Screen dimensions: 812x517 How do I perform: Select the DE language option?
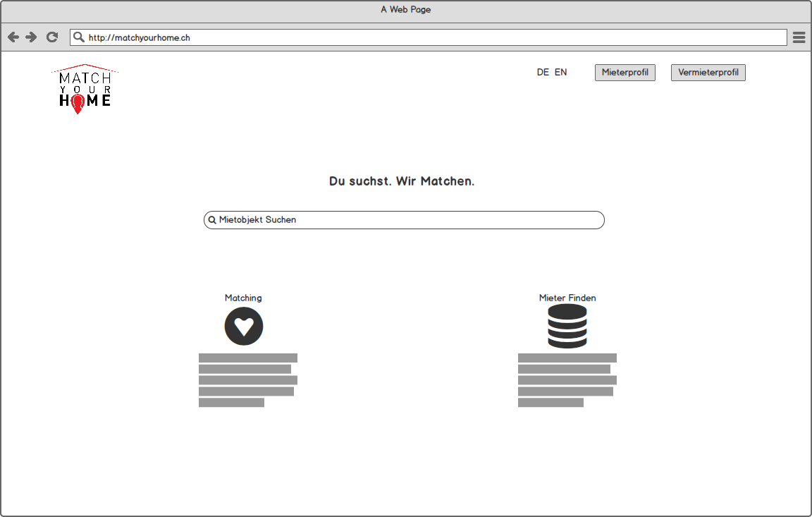coord(542,72)
